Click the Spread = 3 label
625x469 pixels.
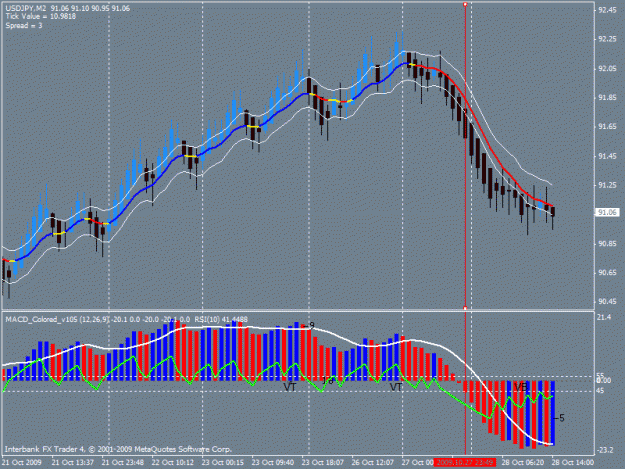[x=24, y=26]
